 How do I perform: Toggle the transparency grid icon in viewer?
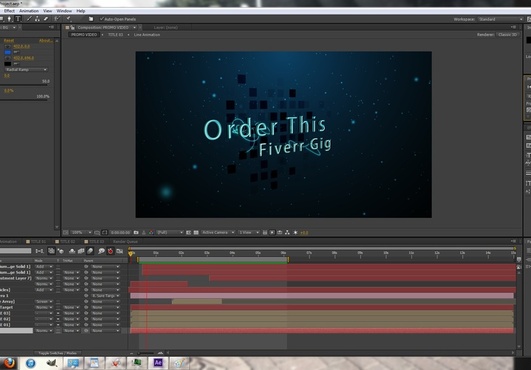point(196,233)
